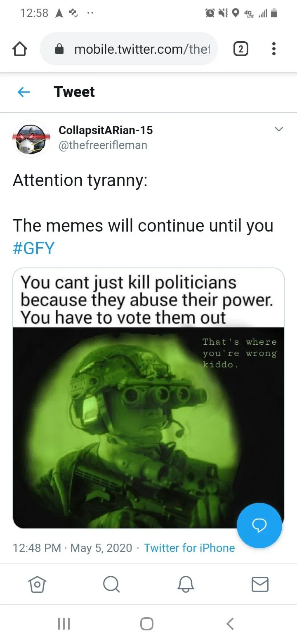Open the three-dot browser menu

pyautogui.click(x=273, y=49)
